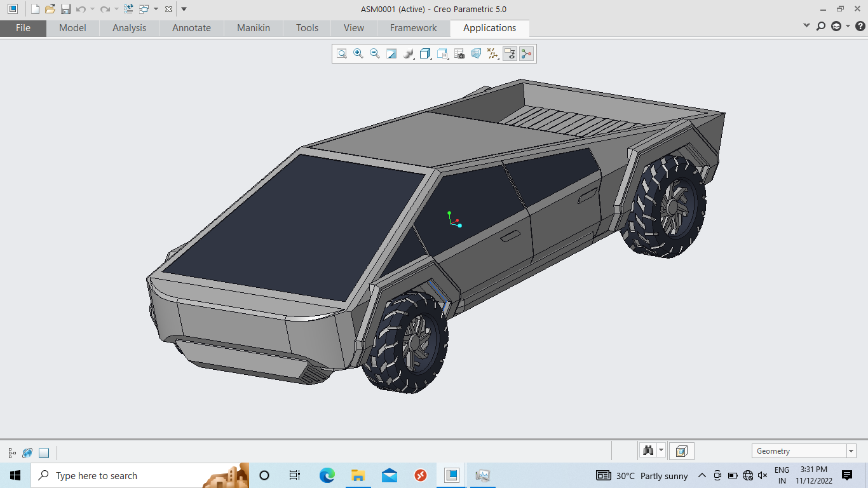The height and width of the screenshot is (488, 868).
Task: Open an existing file with folder icon
Action: tap(50, 9)
